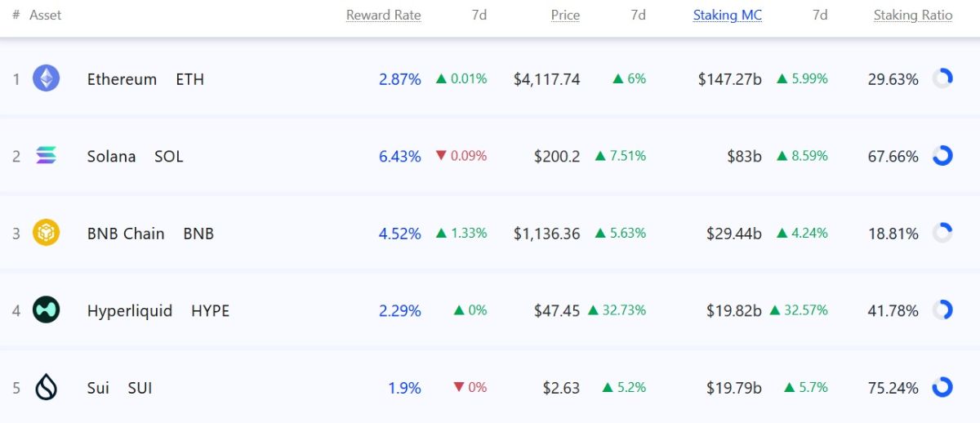The height and width of the screenshot is (423, 980).
Task: Click Hyperliquid's staking ratio donut chart
Action: click(942, 309)
